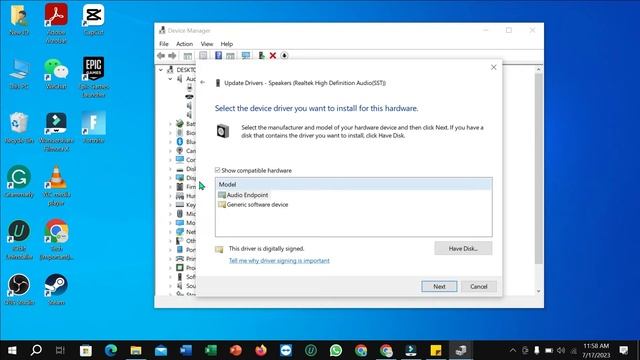Select the OBS Studio desktop icon
This screenshot has width=640, height=360.
[19, 289]
